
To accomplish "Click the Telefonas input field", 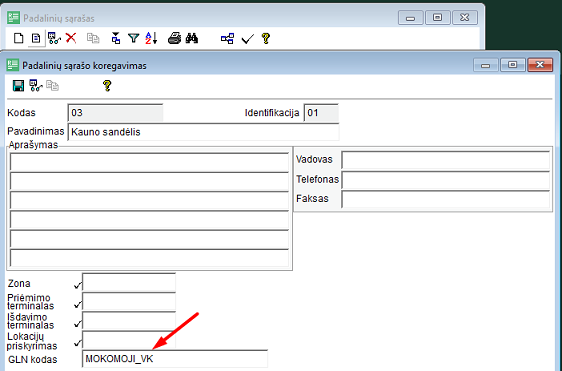I will pos(446,179).
